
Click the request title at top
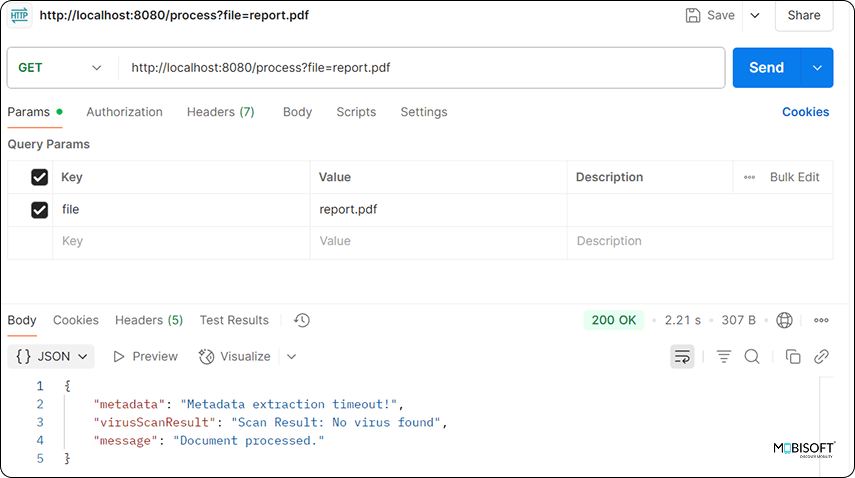[x=174, y=15]
